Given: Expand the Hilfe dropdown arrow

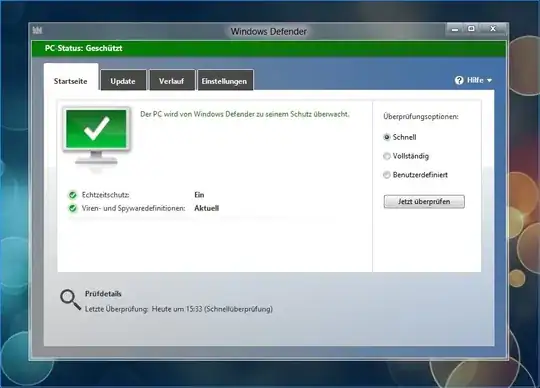Looking at the screenshot, I should tap(489, 81).
